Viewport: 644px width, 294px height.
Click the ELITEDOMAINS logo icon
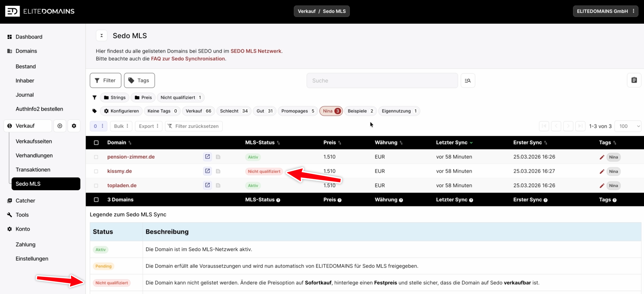point(12,11)
